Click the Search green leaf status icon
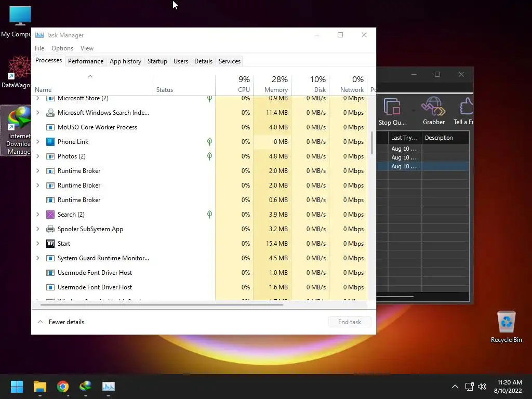This screenshot has height=399, width=532. tap(210, 215)
